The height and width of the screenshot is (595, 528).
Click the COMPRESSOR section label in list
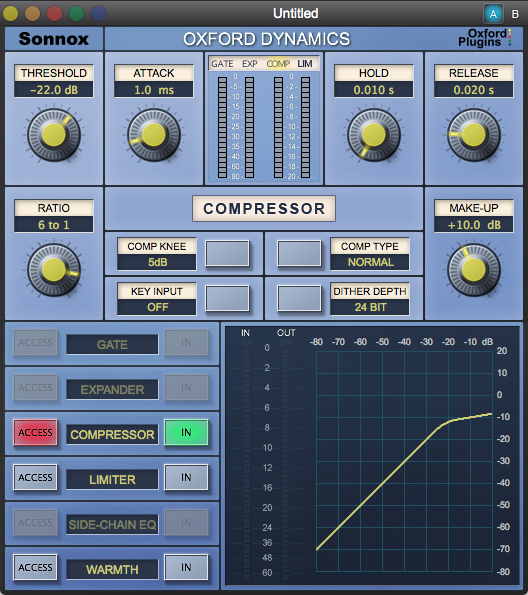point(112,434)
